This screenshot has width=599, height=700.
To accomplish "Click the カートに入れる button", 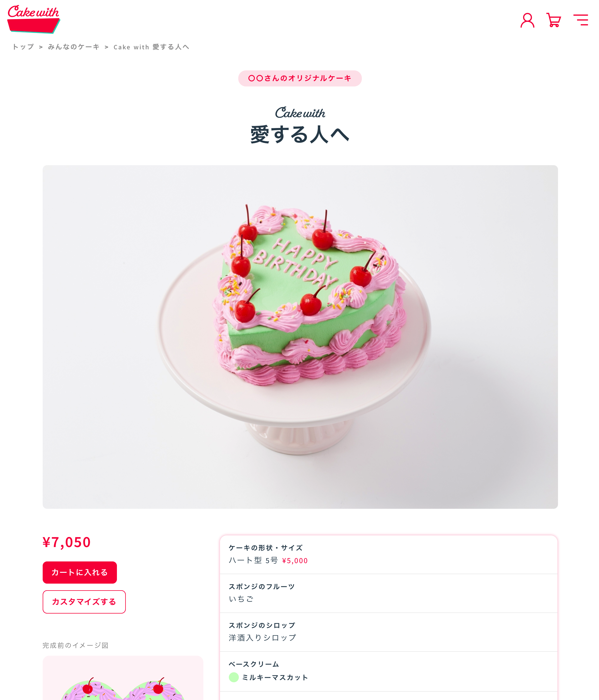I will click(80, 572).
